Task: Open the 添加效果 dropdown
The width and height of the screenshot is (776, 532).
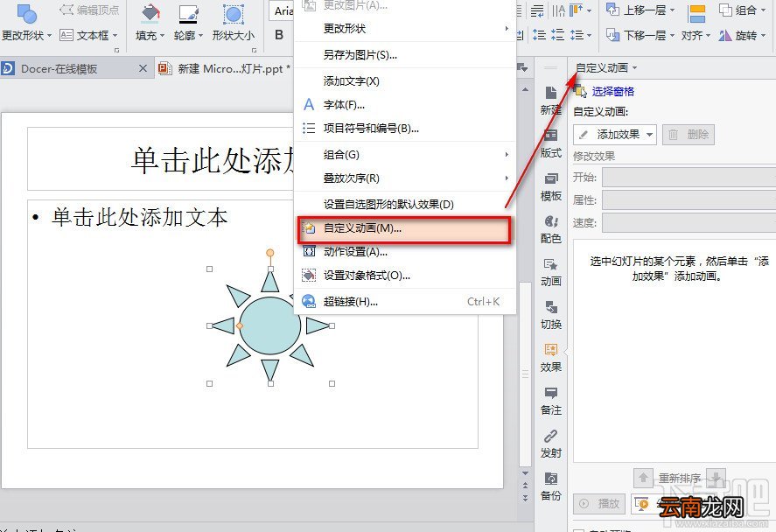Action: click(x=615, y=134)
